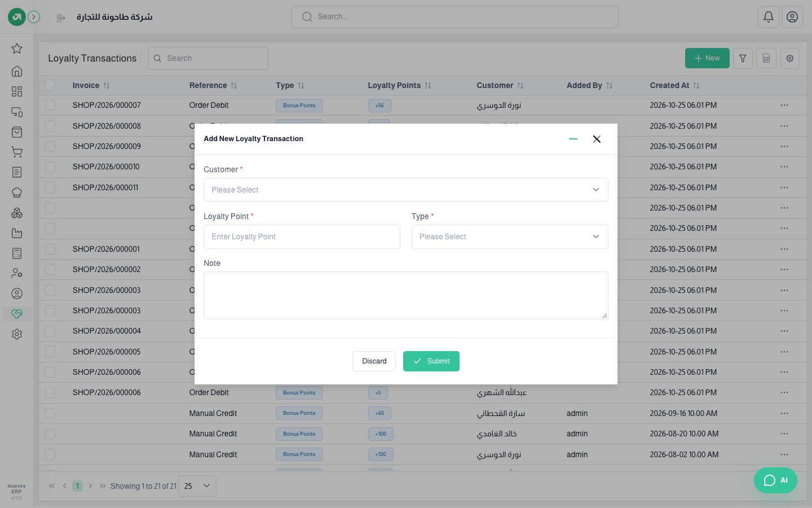
Task: Check the row SHOP/2026/000005 checkbox
Action: point(50,352)
